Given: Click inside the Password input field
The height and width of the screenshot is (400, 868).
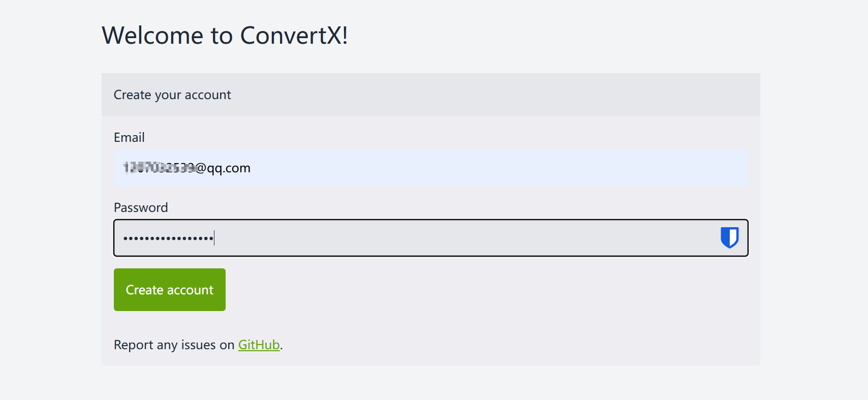Looking at the screenshot, I should (x=430, y=238).
